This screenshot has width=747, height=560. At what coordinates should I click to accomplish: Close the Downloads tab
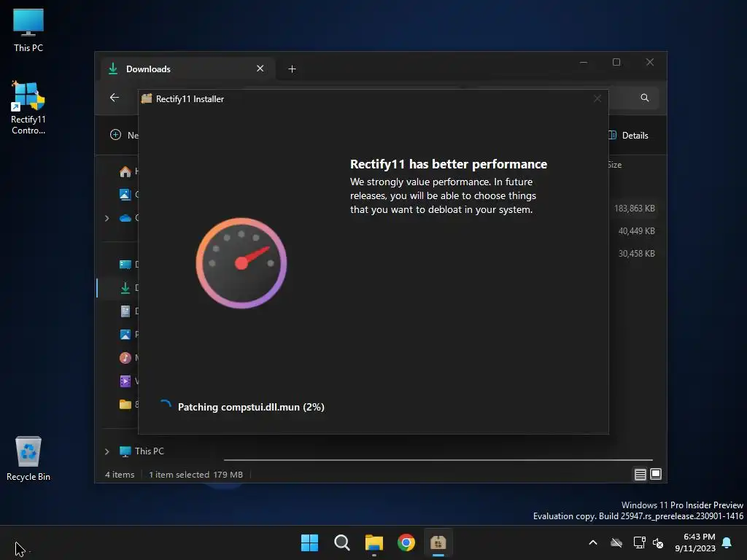tap(260, 69)
